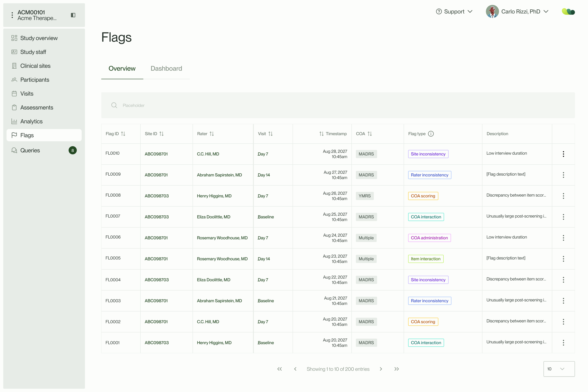The width and height of the screenshot is (588, 392).
Task: Open Analytics in sidebar
Action: [x=44, y=121]
